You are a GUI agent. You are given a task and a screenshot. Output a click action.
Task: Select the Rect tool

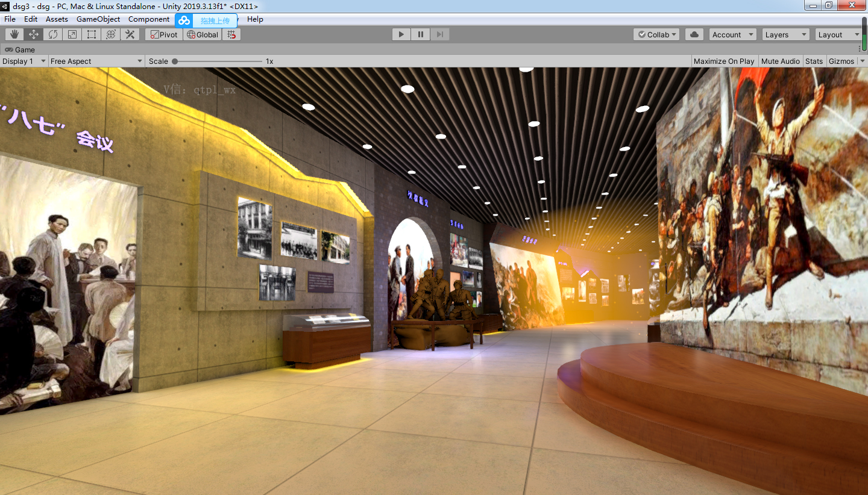92,34
